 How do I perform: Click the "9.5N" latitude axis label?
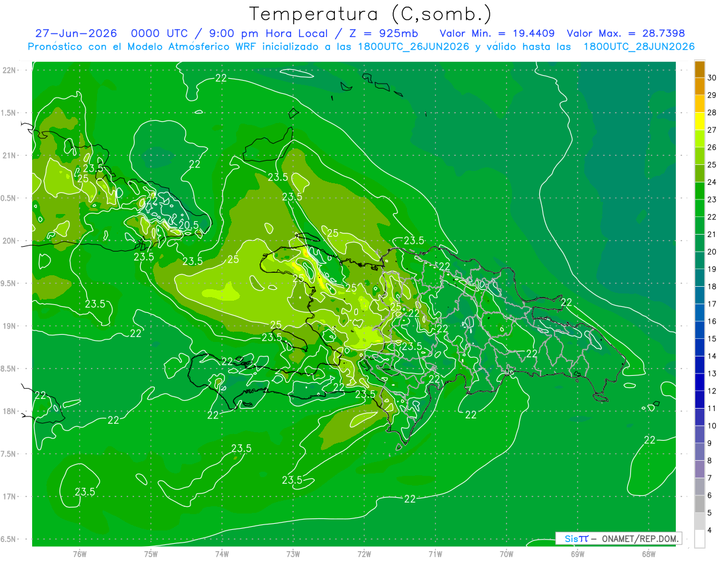click(x=9, y=284)
